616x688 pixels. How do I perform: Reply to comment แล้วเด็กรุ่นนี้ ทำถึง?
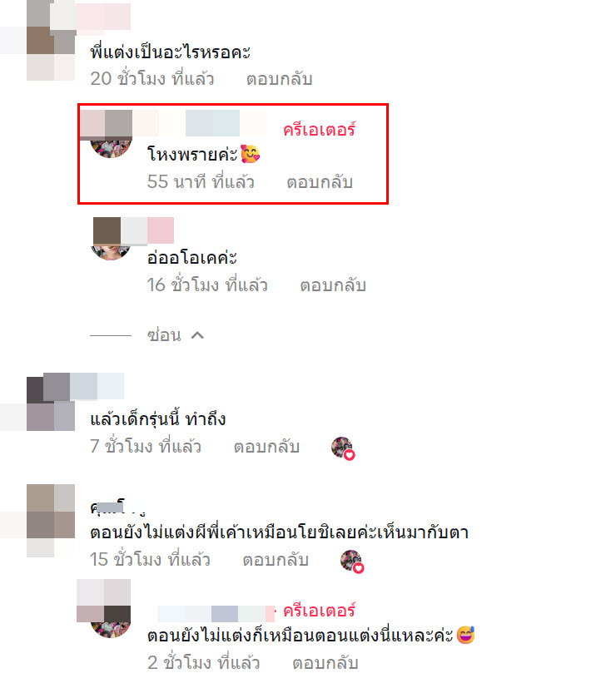(266, 446)
